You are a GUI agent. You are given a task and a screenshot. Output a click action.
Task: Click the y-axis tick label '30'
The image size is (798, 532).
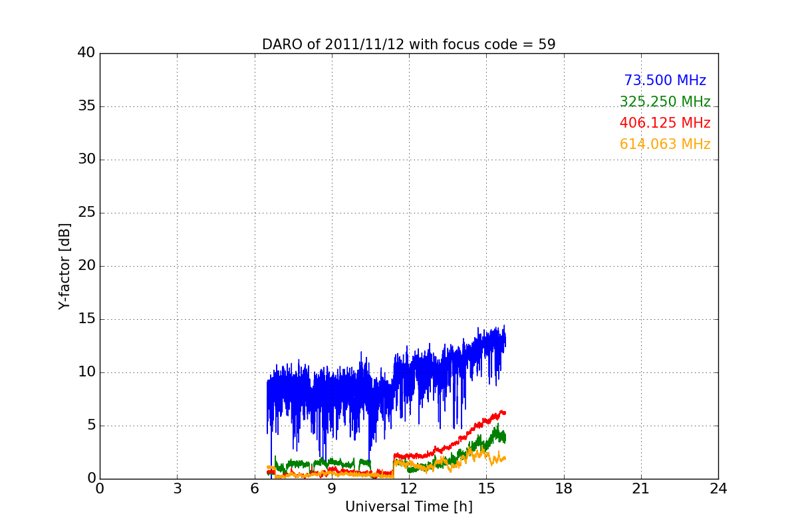[86, 160]
